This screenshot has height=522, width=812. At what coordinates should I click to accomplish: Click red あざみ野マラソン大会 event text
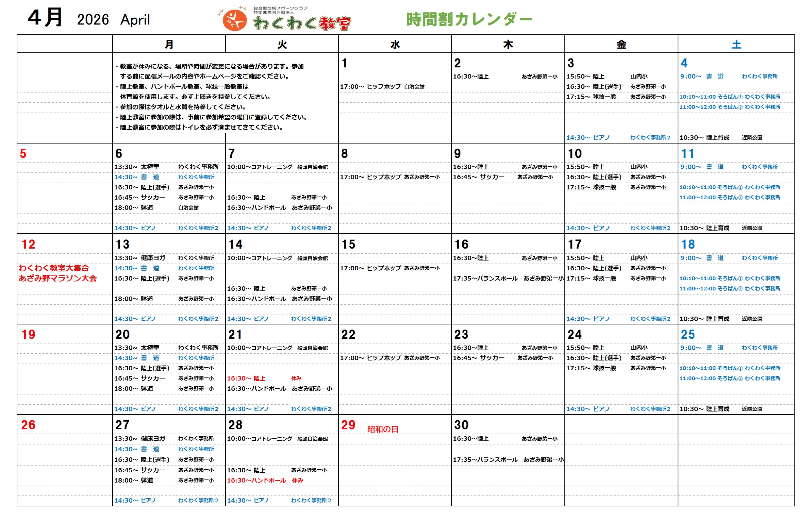click(58, 278)
